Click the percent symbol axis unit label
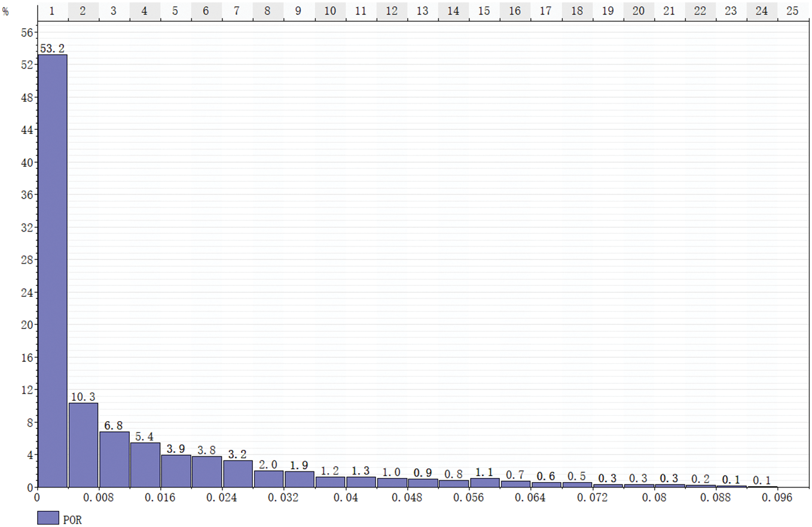The width and height of the screenshot is (812, 527). (x=5, y=11)
